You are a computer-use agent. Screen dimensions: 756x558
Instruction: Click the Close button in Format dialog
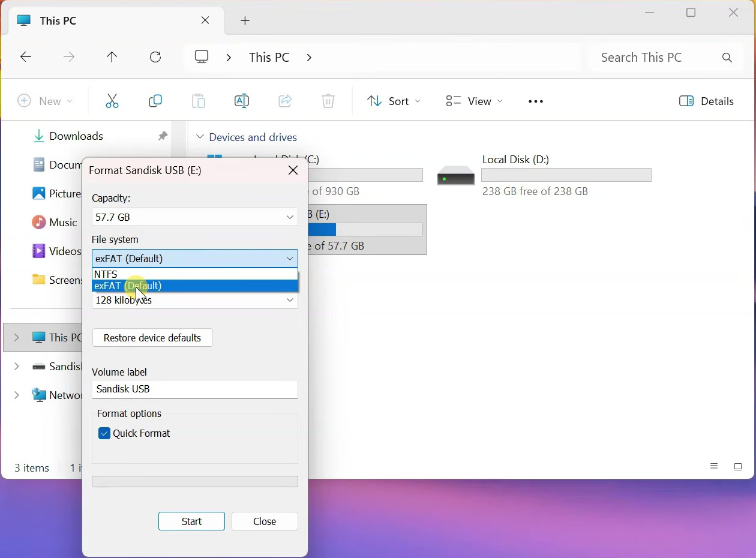[x=265, y=521]
